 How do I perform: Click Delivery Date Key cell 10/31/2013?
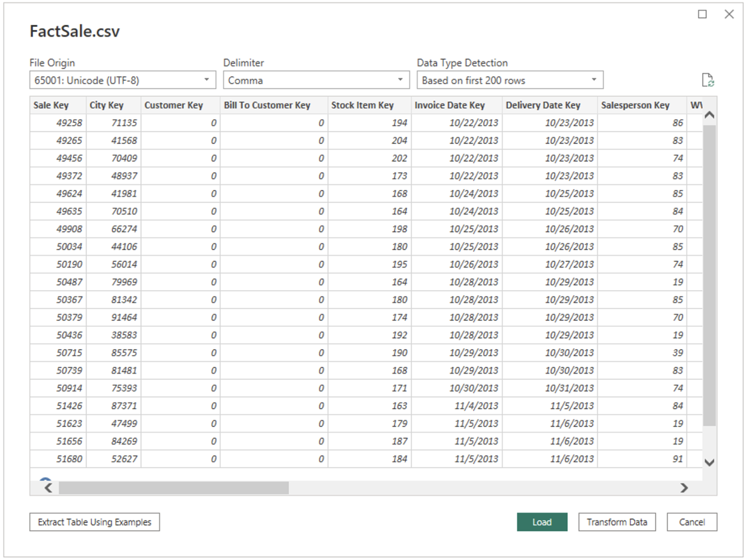[x=550, y=388]
